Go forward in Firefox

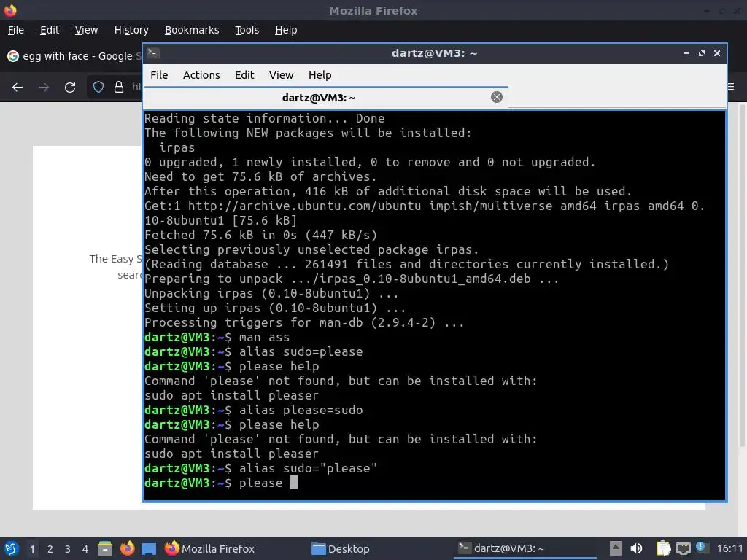point(44,87)
